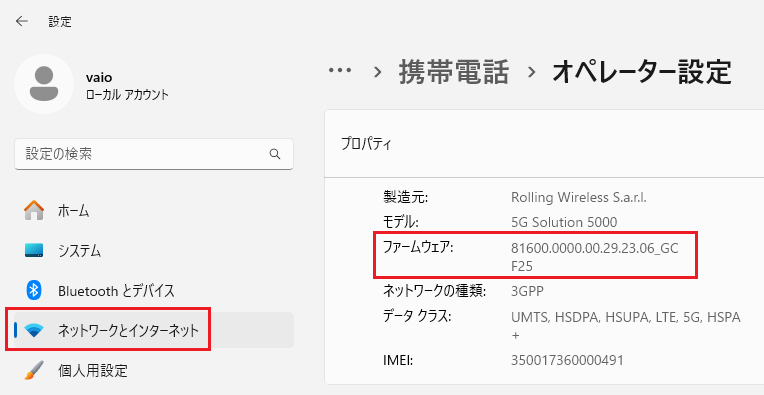Select the UMTS, HSDPA data class value
Image resolution: width=764 pixels, height=395 pixels.
tap(626, 326)
